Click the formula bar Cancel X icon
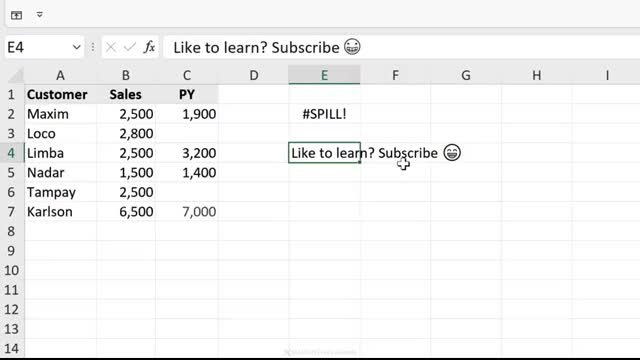640x360 pixels. pos(111,47)
